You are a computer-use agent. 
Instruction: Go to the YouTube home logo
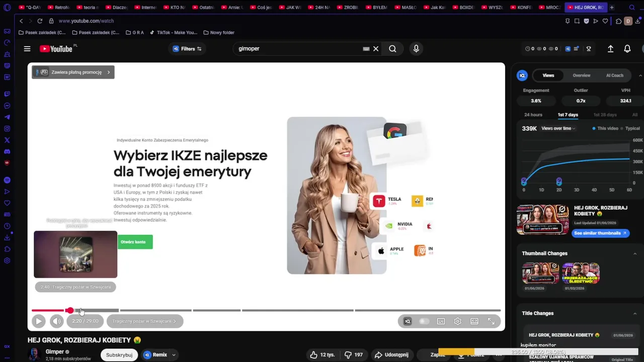coord(57,49)
